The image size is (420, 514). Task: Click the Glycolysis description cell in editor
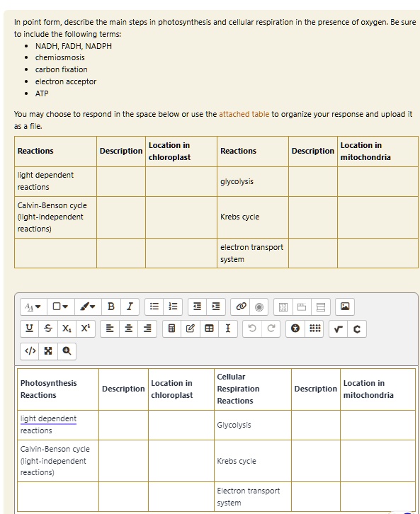point(316,426)
